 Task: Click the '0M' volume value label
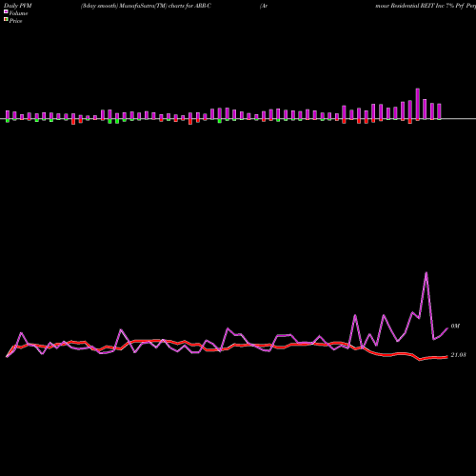[455, 326]
